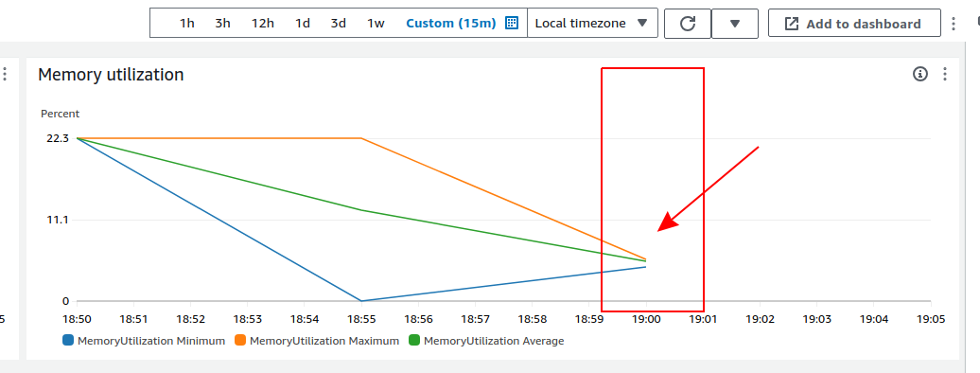Screen dimensions: 980x373
Task: Refresh the metrics graph
Action: coord(688,24)
